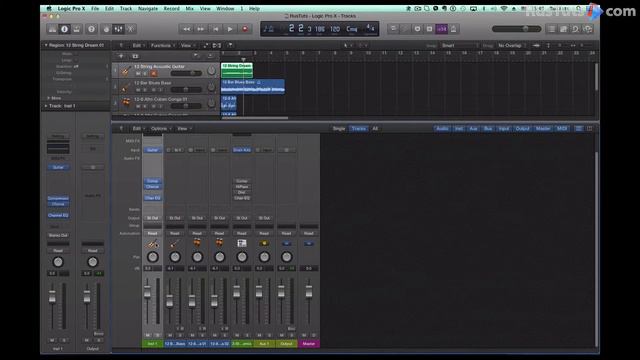Open the List Editors button

(552, 29)
